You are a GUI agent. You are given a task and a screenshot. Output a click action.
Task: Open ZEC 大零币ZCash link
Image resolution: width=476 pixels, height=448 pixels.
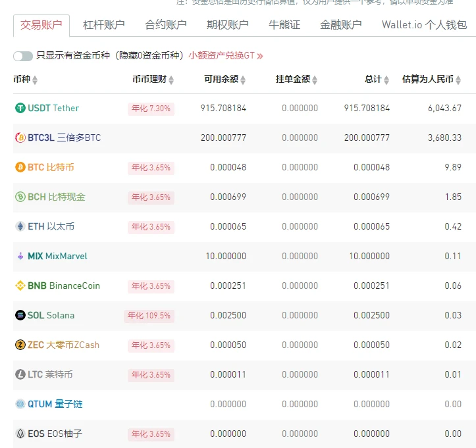63,345
